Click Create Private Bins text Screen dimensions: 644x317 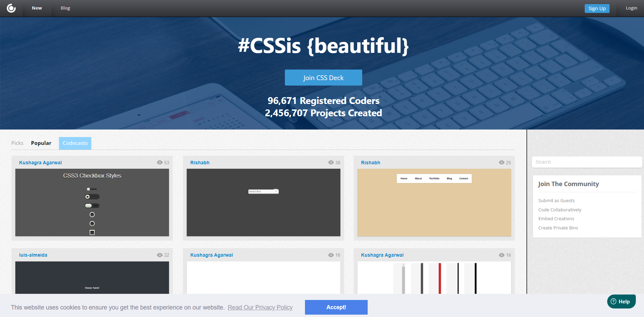pos(558,228)
